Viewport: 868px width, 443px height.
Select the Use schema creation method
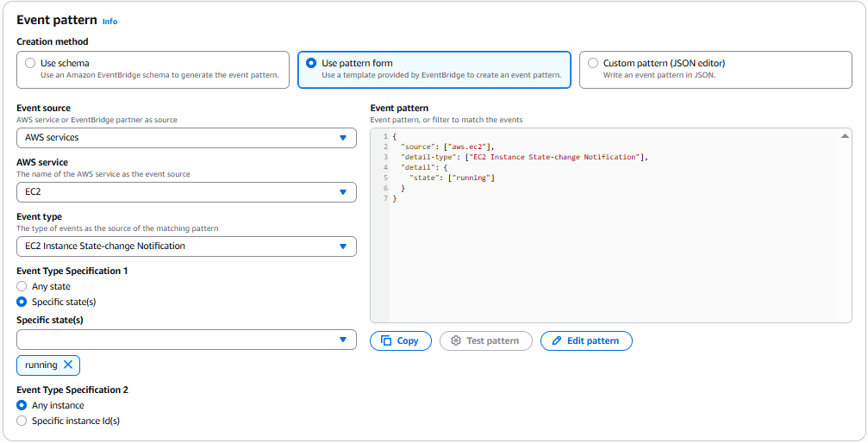(x=31, y=63)
